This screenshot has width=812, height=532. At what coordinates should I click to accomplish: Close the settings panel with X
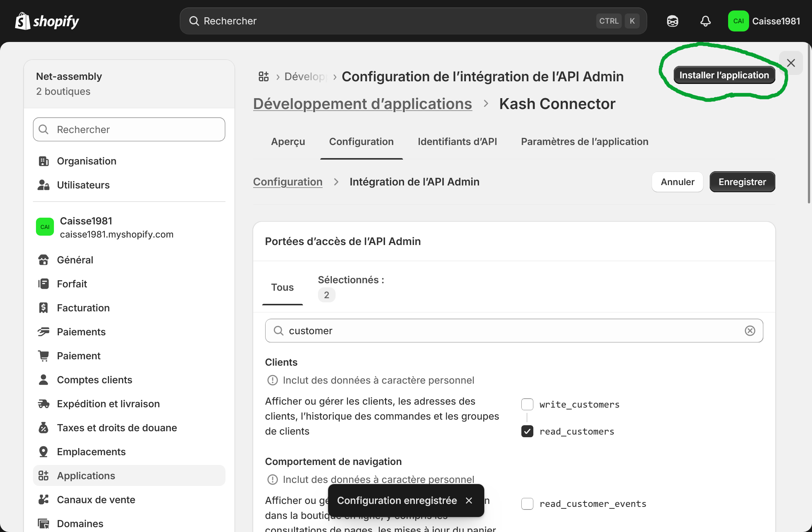[791, 63]
